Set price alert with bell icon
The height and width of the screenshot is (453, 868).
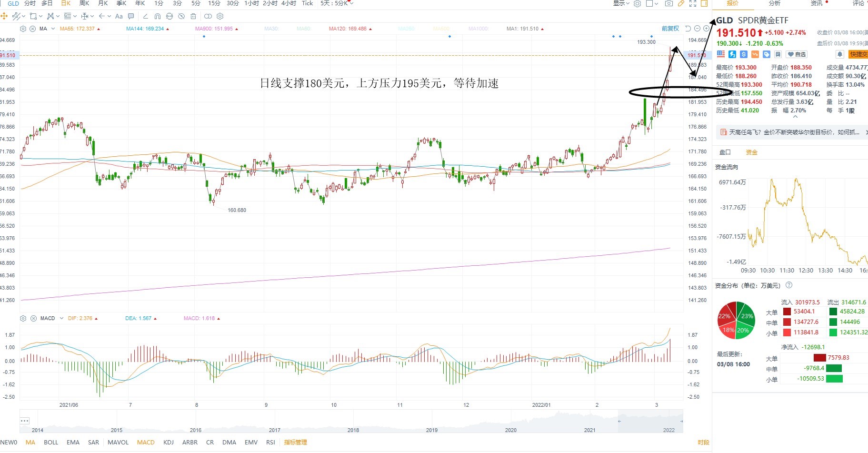pyautogui.click(x=840, y=54)
